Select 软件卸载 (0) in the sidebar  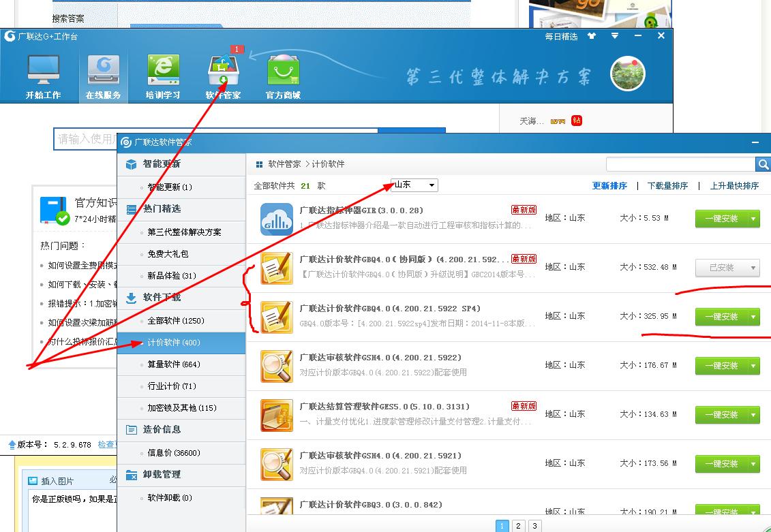[181, 498]
